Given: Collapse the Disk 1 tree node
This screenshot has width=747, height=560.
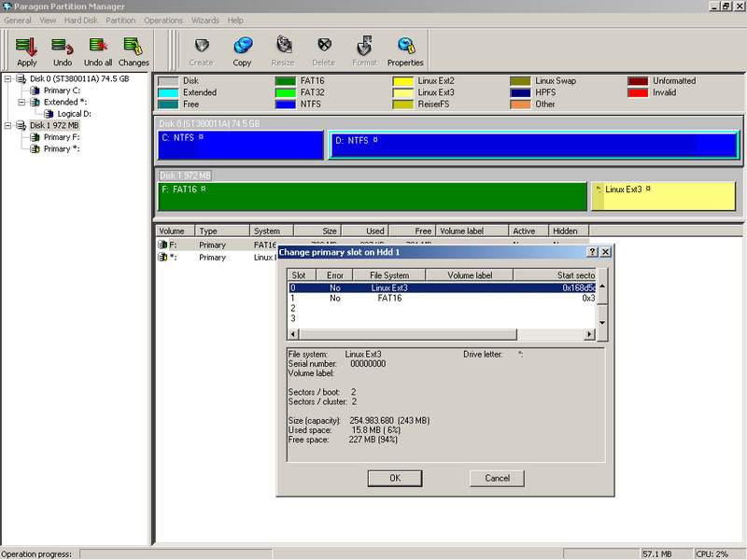Looking at the screenshot, I should (7, 125).
